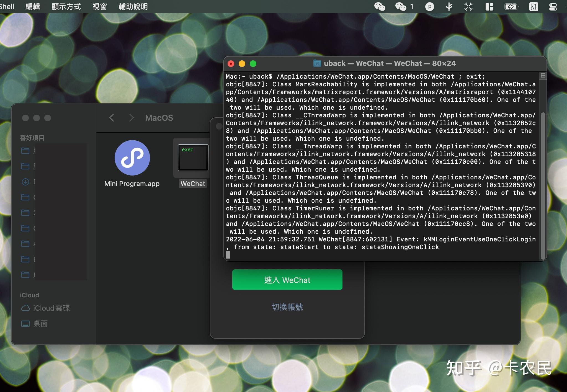Image resolution: width=567 pixels, height=392 pixels.
Task: Open the 視窗 menu
Action: pyautogui.click(x=99, y=6)
